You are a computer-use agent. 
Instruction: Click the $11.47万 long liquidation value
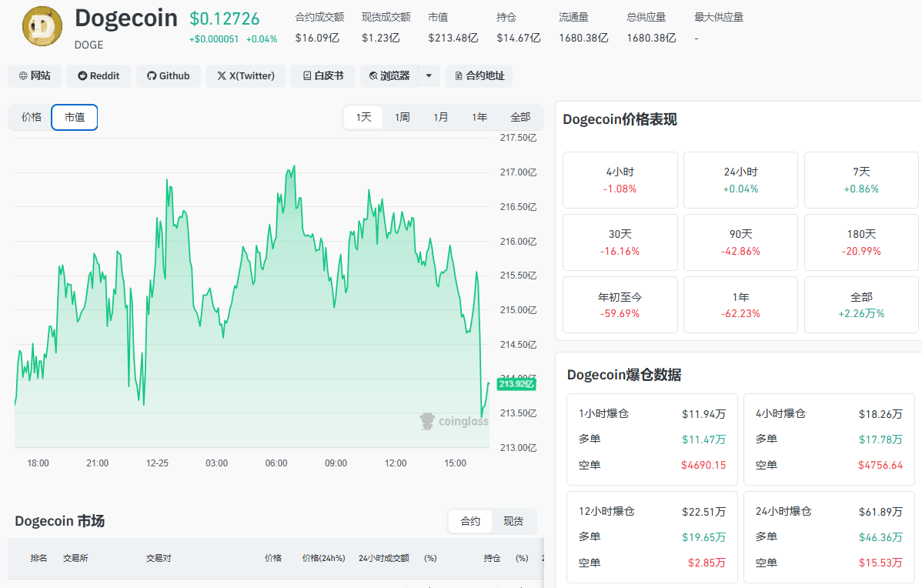704,439
